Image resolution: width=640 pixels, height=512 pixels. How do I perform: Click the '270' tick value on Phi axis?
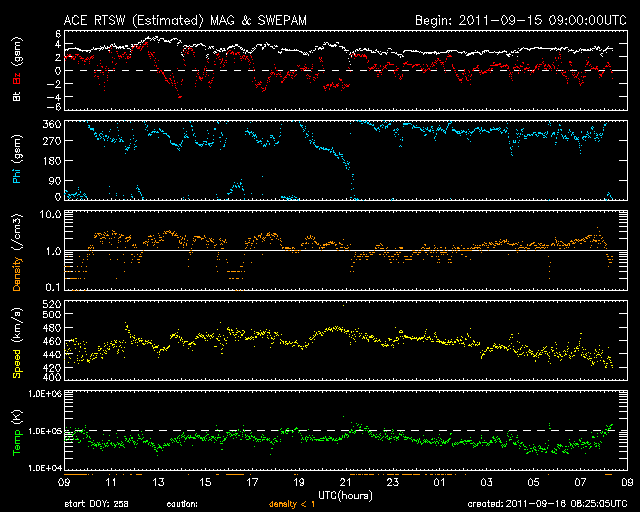tap(52, 141)
